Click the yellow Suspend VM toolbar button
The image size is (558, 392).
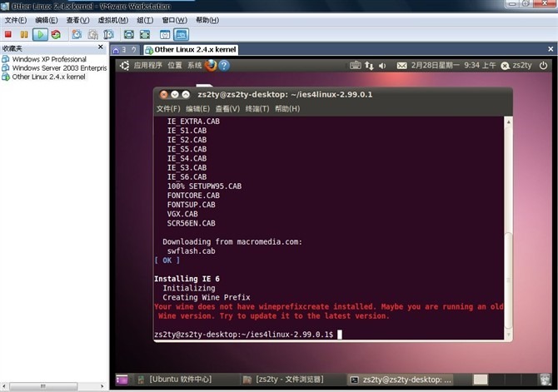[24, 34]
